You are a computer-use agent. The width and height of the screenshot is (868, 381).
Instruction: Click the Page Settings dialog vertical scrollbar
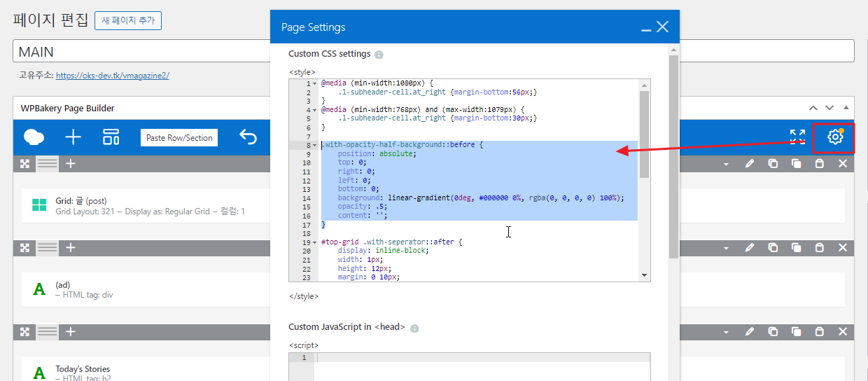pyautogui.click(x=673, y=158)
